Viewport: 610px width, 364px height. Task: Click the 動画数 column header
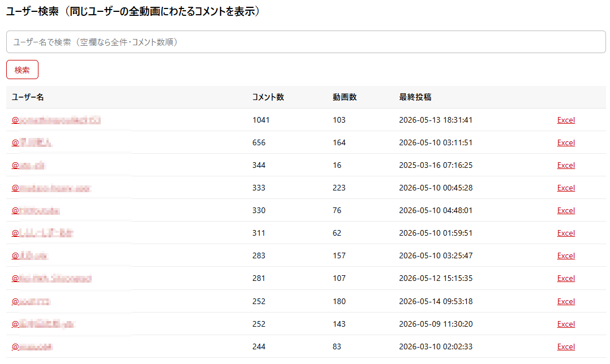pos(345,97)
